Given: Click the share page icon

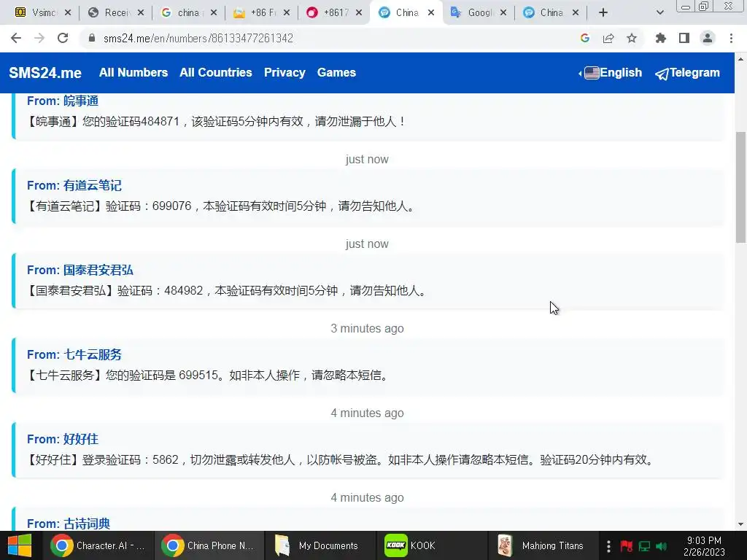Looking at the screenshot, I should (x=608, y=38).
